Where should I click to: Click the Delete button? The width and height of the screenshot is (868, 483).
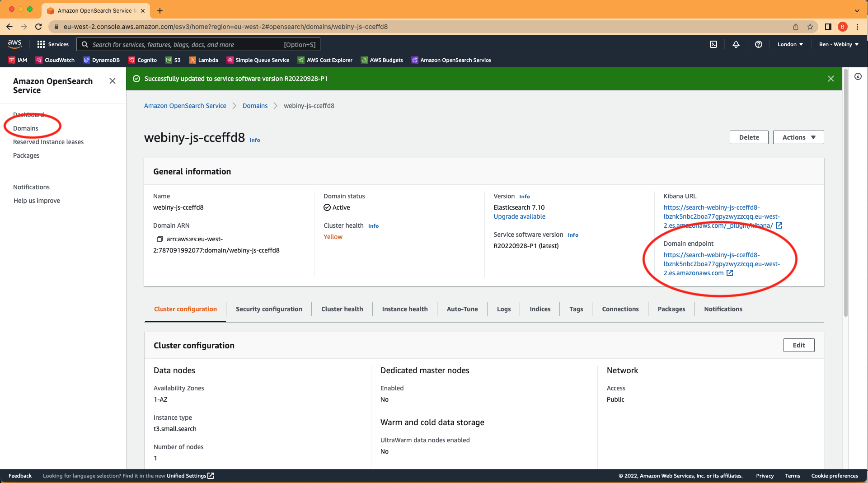coord(749,137)
